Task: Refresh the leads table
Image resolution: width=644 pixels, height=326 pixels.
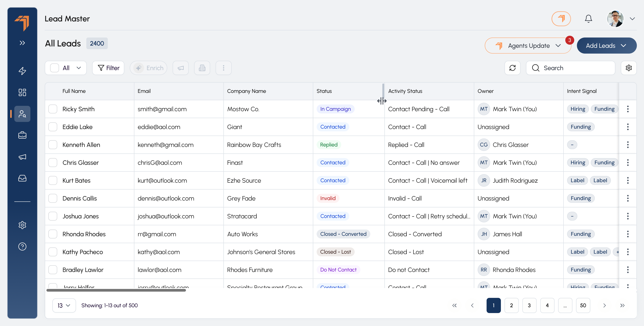Action: 512,68
